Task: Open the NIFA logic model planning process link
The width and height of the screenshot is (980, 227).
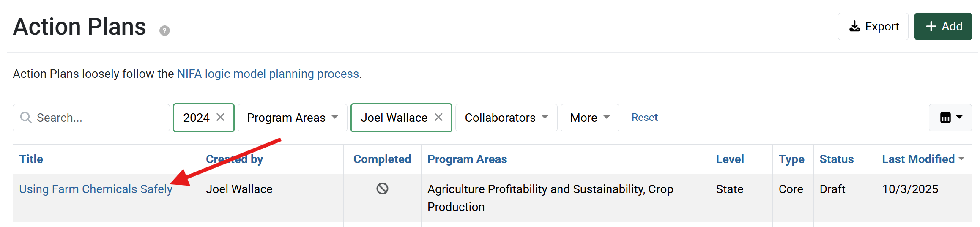Action: 268,74
